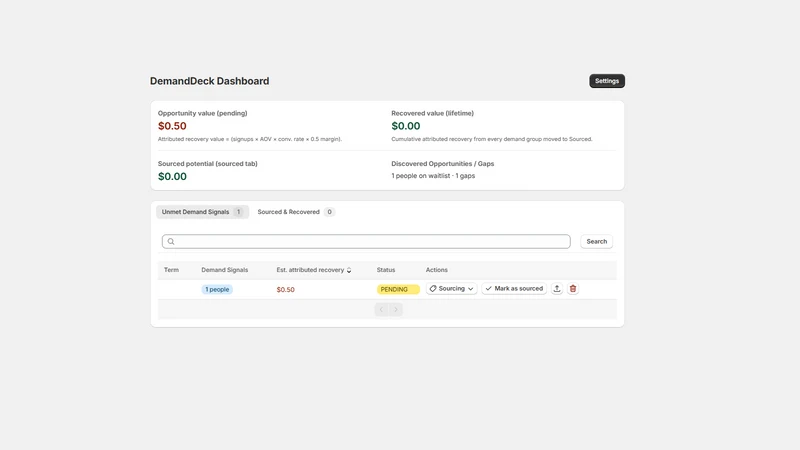The height and width of the screenshot is (450, 800).
Task: Click the magnifier icon in search field
Action: (171, 241)
